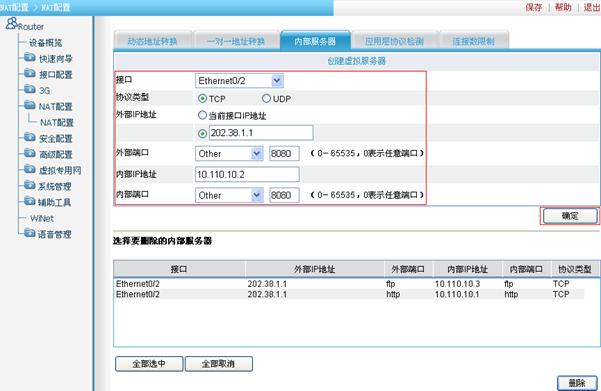This screenshot has height=391, width=601.
Task: Switch to the 应用层协议检测 tab
Action: pyautogui.click(x=394, y=41)
